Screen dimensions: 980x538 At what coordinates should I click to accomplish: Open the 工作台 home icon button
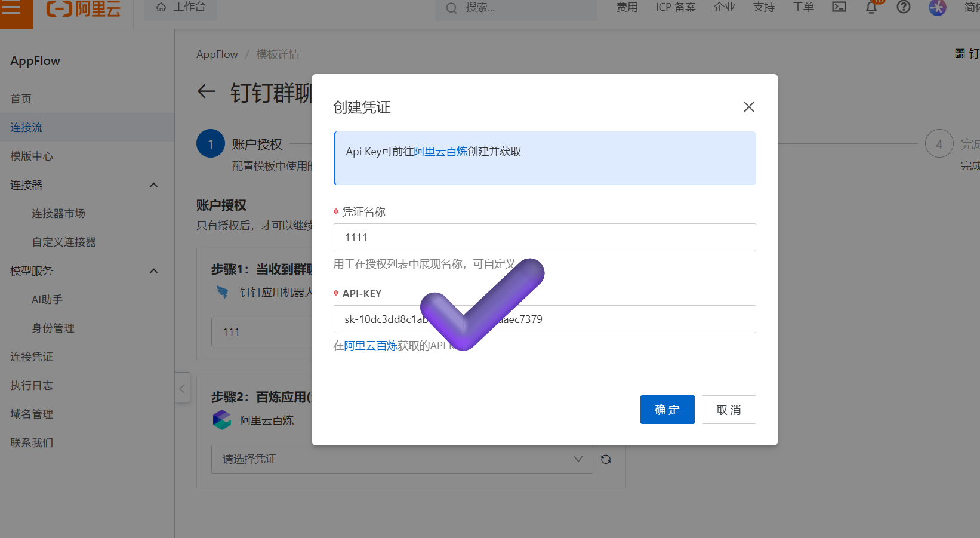180,7
